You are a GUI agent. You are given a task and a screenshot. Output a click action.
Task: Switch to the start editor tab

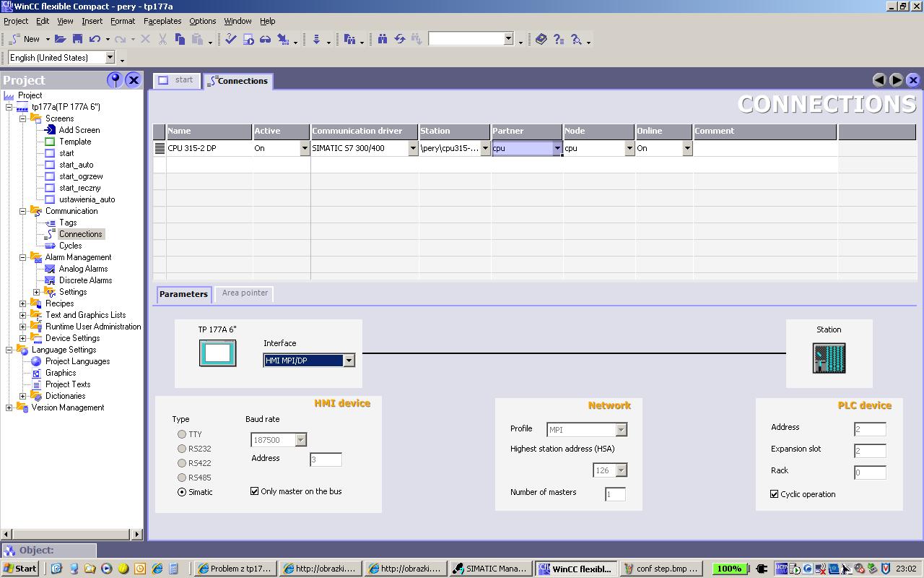point(177,80)
